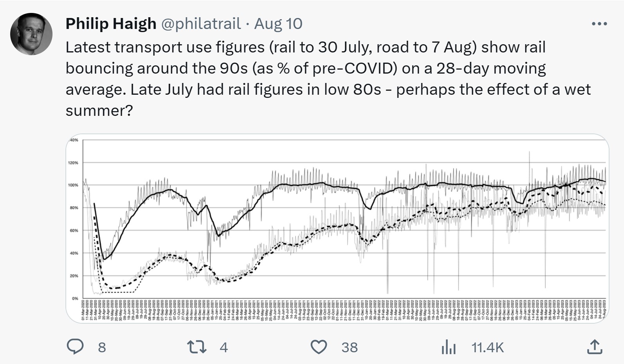Click the date labels along chart bottom
The height and width of the screenshot is (364, 624).
345,310
